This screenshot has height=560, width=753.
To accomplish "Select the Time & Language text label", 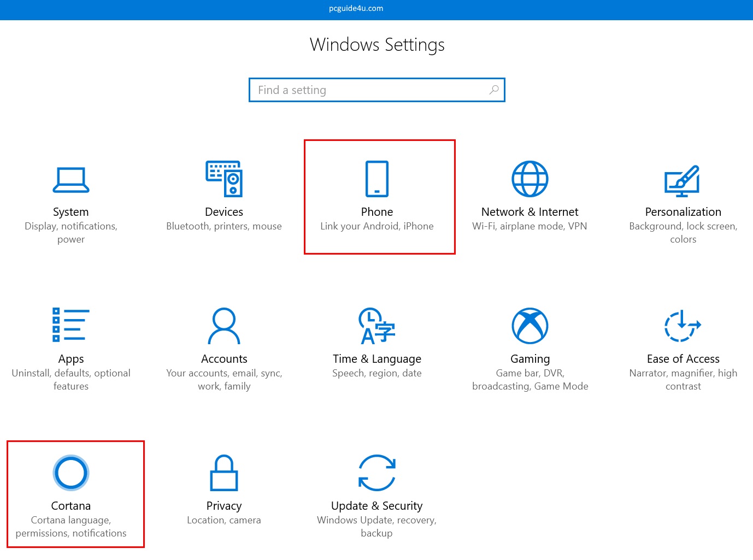I will pyautogui.click(x=377, y=359).
